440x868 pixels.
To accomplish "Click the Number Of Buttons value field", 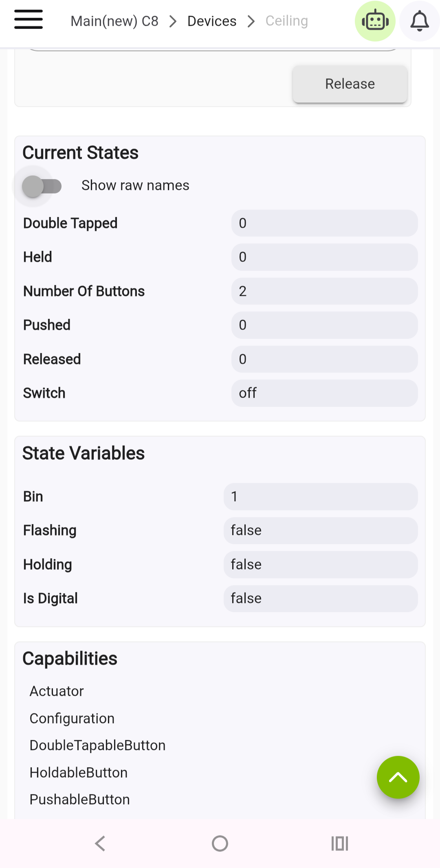I will pos(325,291).
